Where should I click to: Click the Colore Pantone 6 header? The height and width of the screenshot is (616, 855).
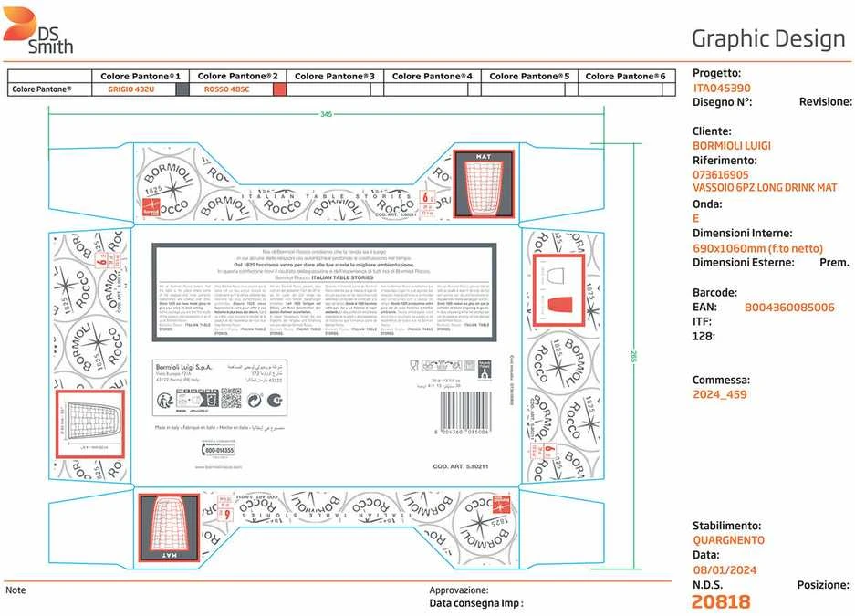(x=625, y=77)
